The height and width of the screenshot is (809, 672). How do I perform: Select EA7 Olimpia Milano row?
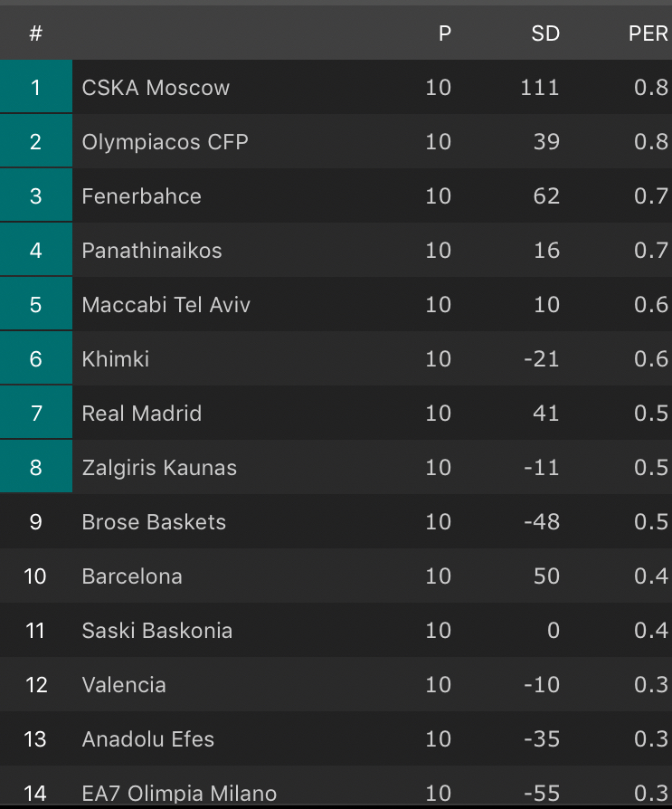[x=179, y=794]
